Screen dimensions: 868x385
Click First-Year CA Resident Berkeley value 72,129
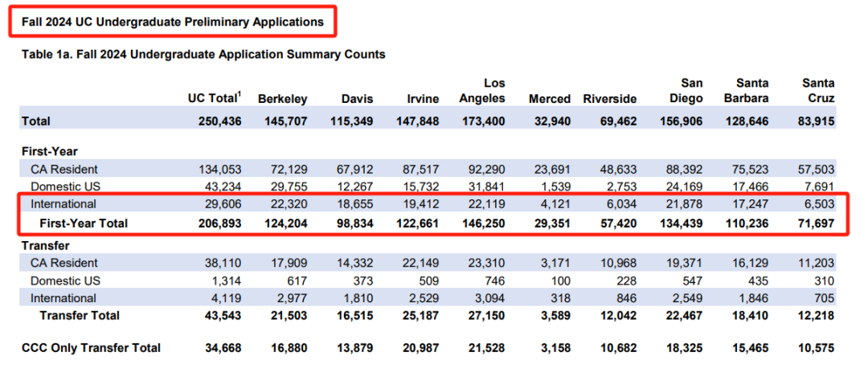pos(289,170)
